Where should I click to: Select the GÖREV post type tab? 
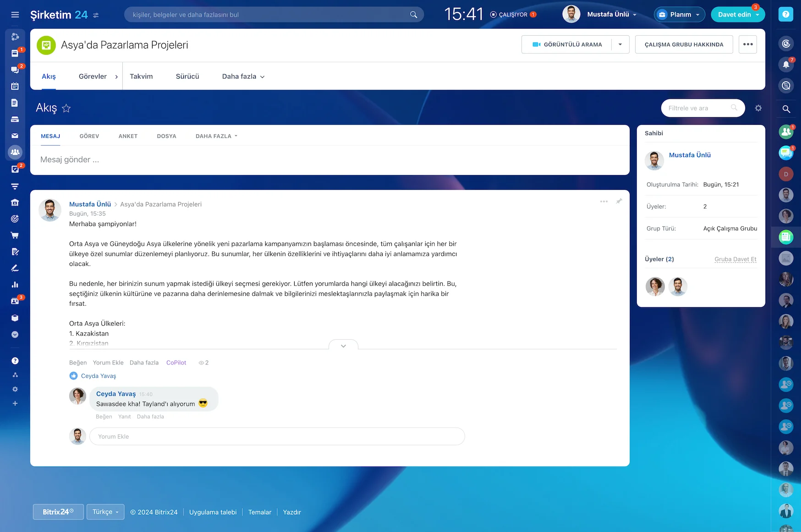(x=89, y=136)
